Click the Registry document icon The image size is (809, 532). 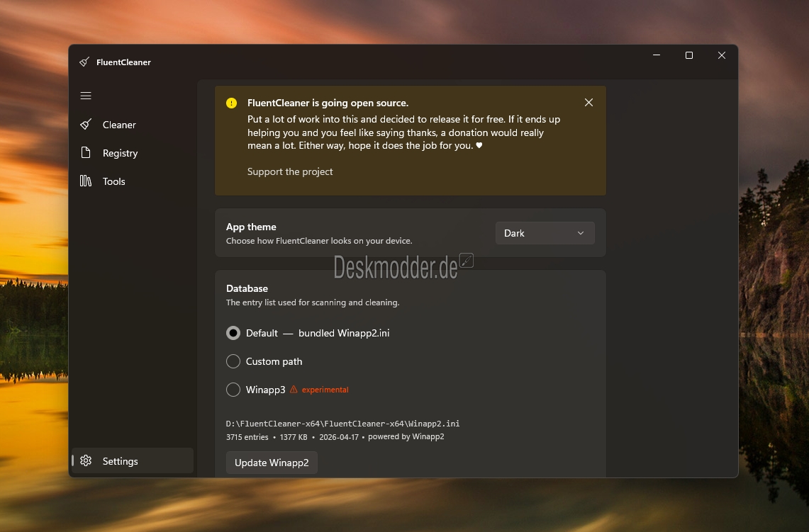(x=86, y=153)
